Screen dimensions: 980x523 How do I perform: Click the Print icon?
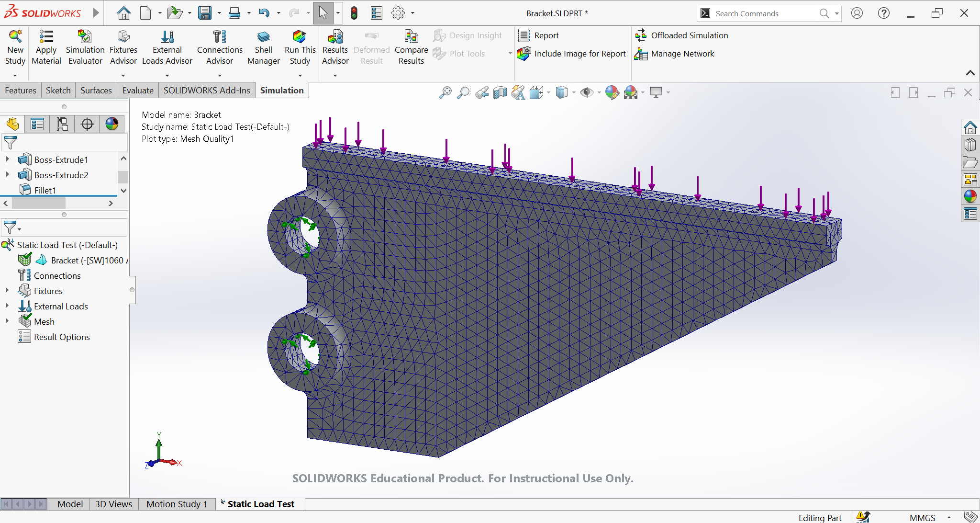[234, 13]
